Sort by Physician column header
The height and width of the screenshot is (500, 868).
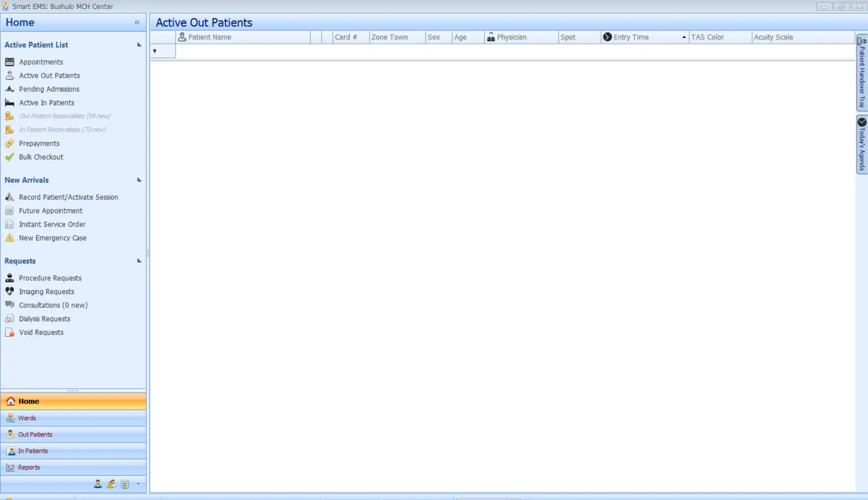[521, 37]
